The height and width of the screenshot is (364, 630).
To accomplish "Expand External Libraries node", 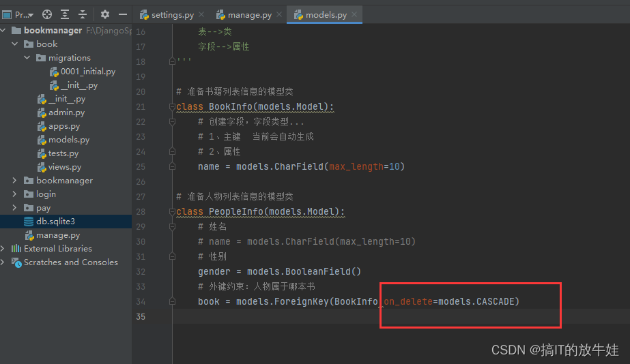I will click(3, 249).
